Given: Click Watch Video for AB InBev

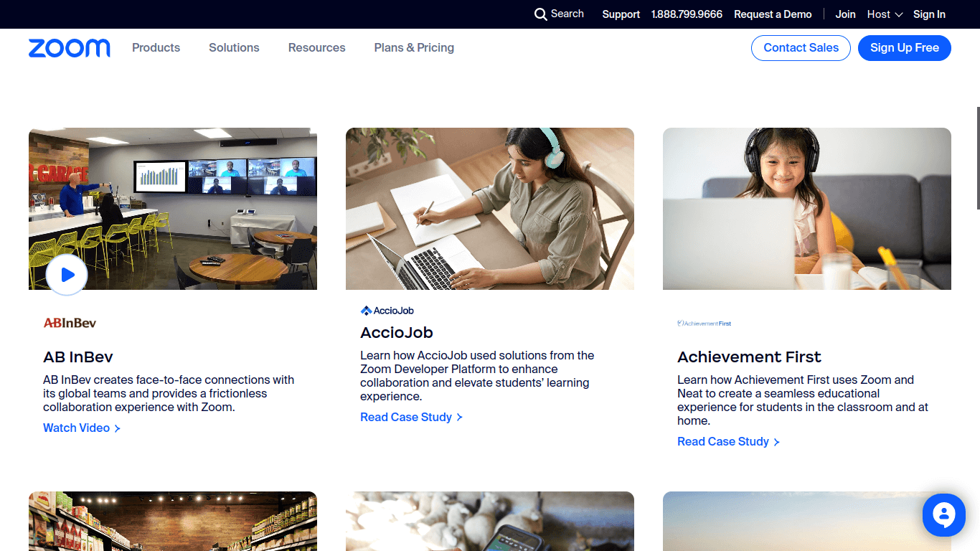Looking at the screenshot, I should tap(82, 428).
